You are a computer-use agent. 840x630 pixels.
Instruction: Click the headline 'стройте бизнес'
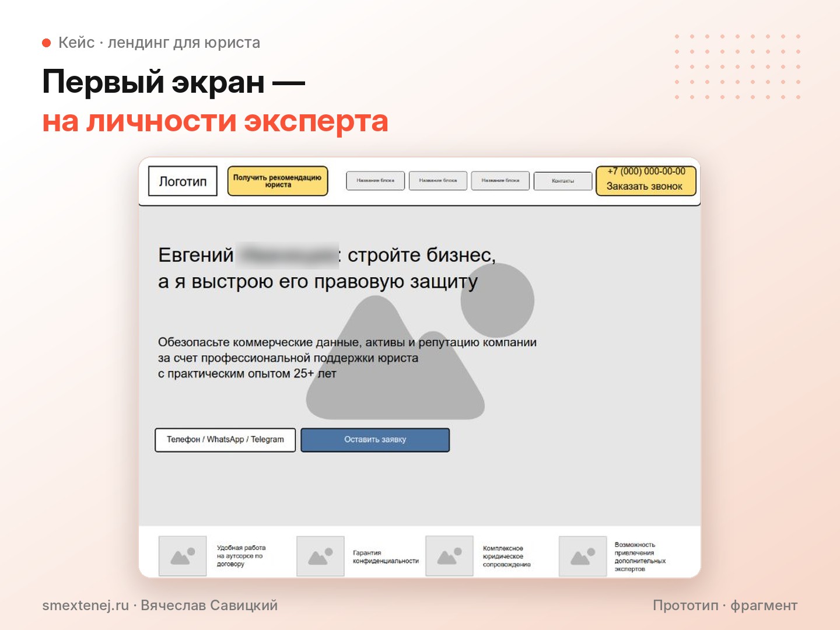(421, 255)
